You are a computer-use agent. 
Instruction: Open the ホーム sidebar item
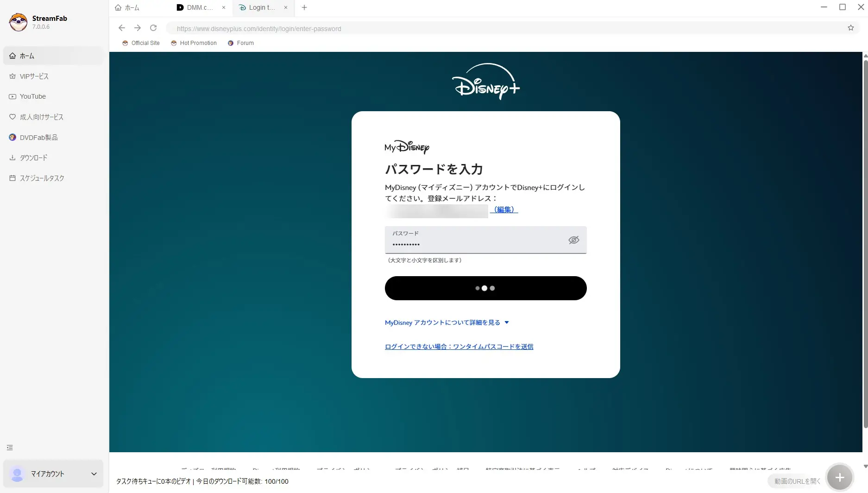53,56
